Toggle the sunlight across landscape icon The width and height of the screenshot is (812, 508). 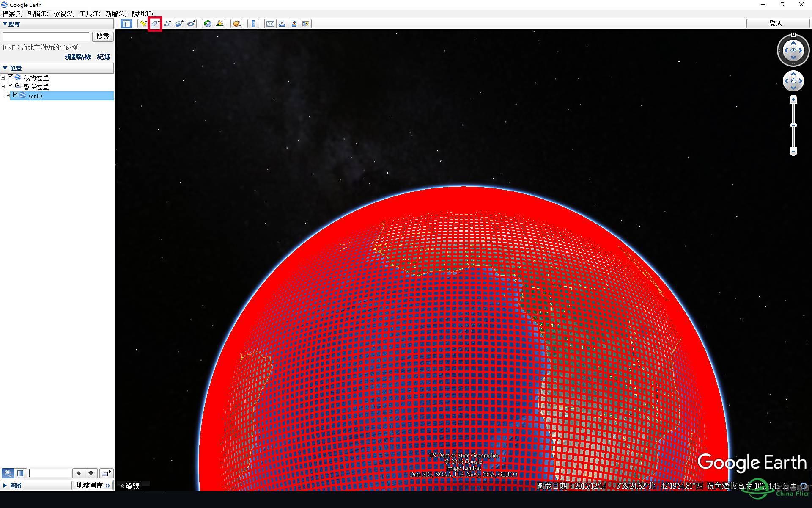(x=219, y=24)
